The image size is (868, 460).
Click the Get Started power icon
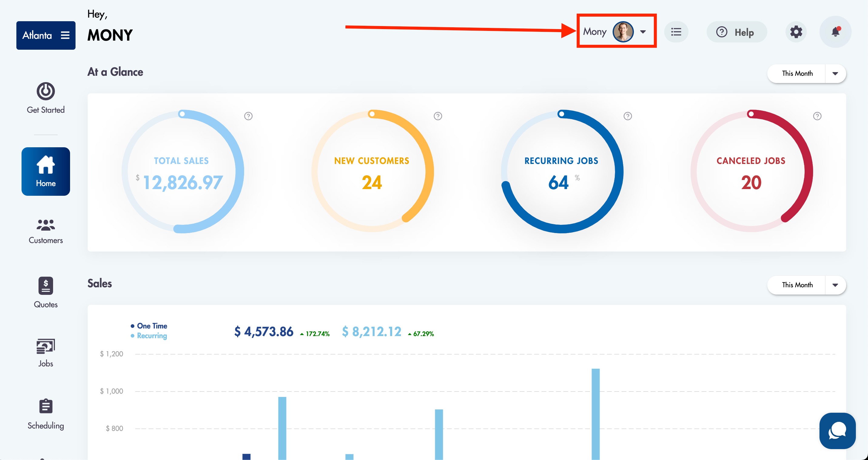click(x=45, y=91)
